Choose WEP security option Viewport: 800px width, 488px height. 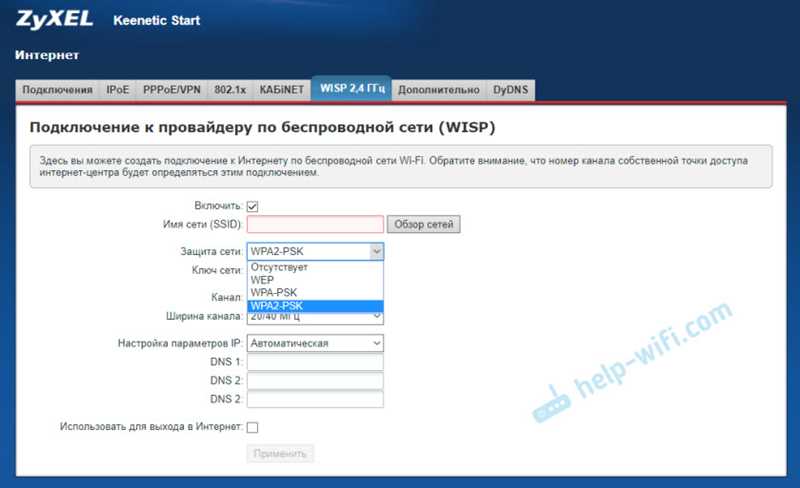[315, 280]
